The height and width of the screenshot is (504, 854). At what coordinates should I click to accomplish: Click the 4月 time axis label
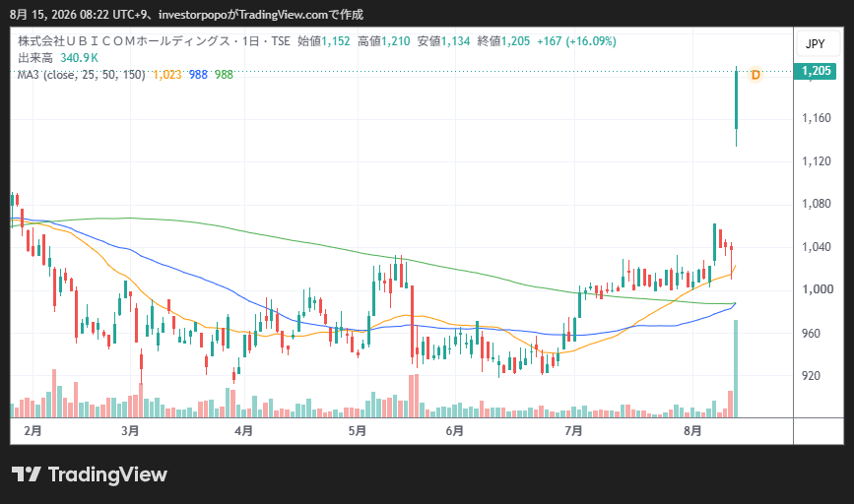point(243,431)
